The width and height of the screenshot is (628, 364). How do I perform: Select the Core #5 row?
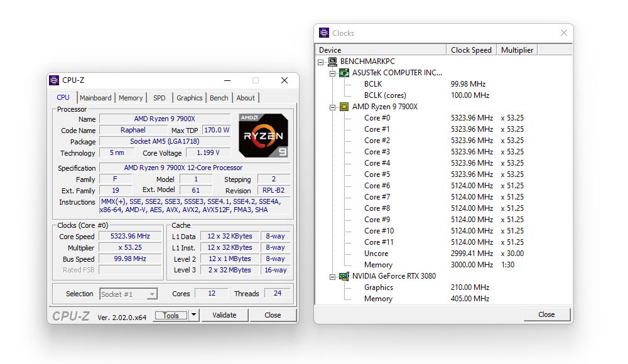pyautogui.click(x=444, y=174)
